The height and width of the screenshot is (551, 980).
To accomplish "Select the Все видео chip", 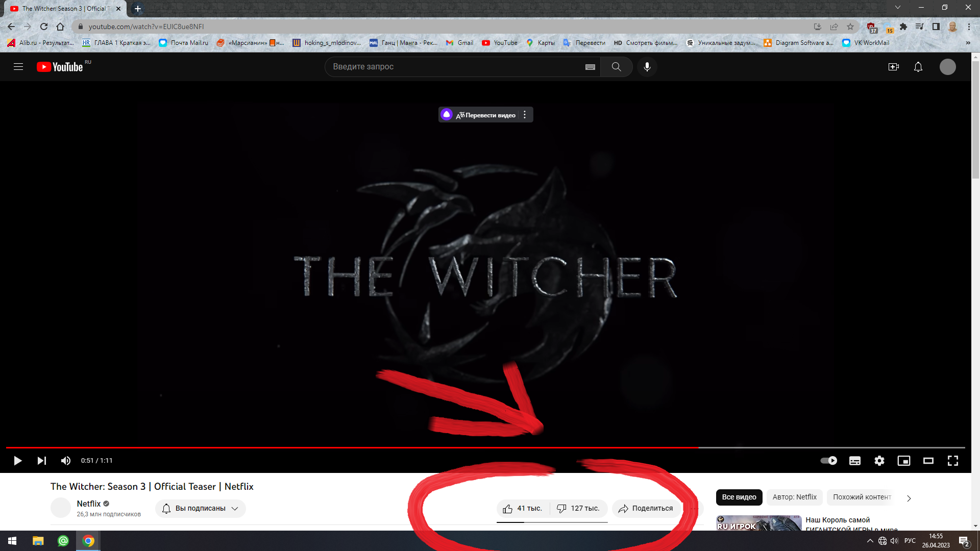I will (x=739, y=497).
